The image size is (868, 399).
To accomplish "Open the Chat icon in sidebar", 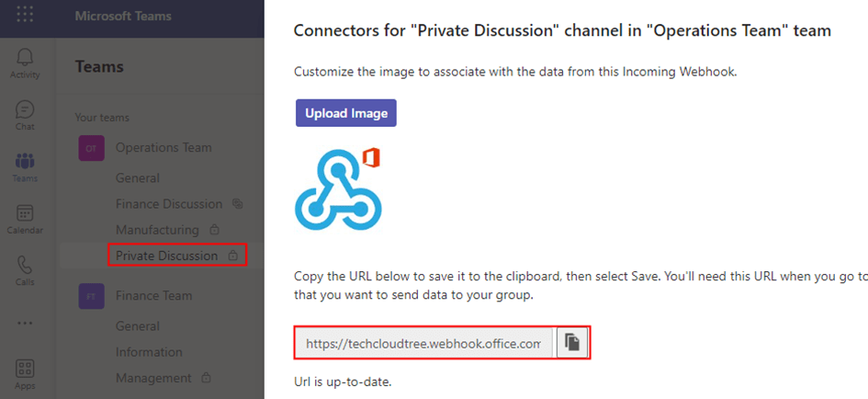I will point(25,114).
